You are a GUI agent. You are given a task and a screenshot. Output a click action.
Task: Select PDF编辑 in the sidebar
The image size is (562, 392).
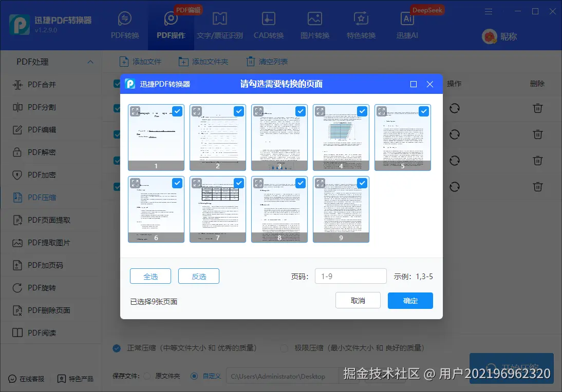point(51,130)
